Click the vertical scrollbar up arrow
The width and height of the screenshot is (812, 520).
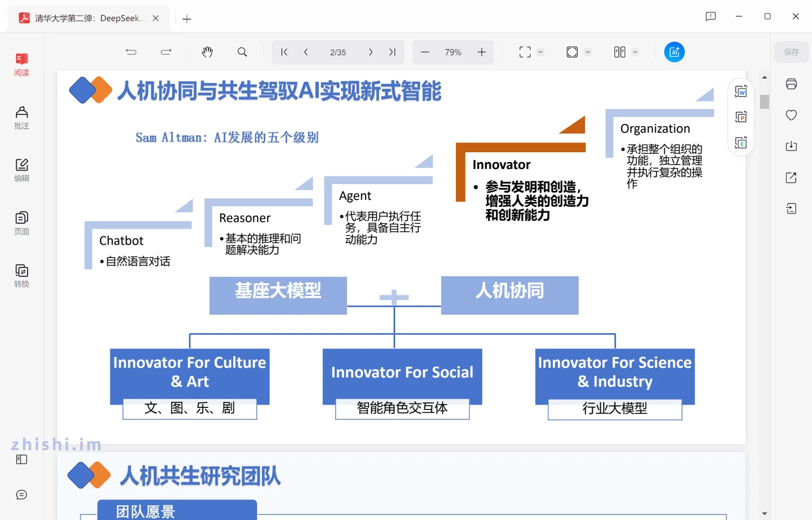[x=764, y=77]
